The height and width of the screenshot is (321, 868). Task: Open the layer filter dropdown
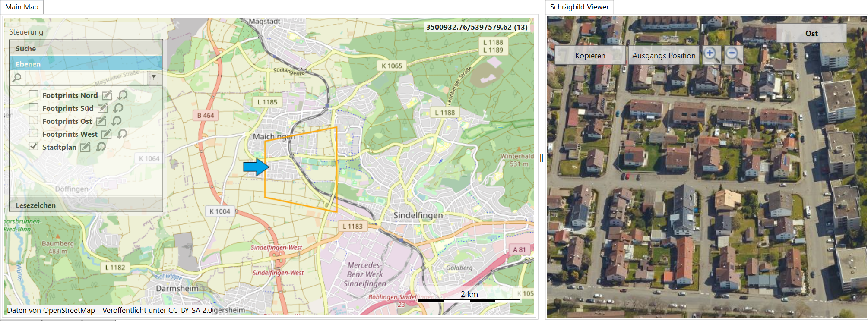click(154, 78)
